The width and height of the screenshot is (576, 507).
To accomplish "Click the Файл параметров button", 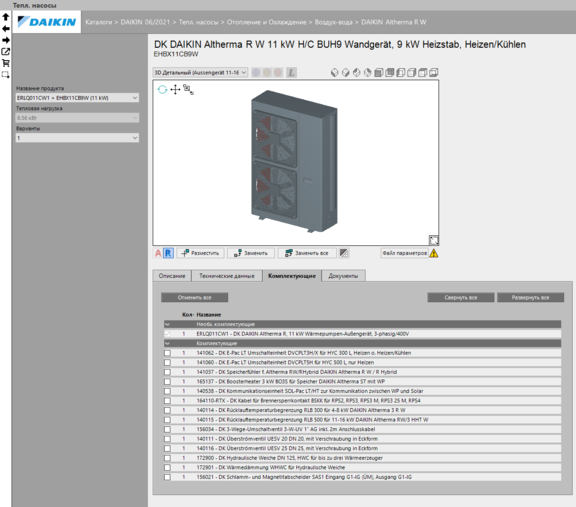I will [x=405, y=253].
